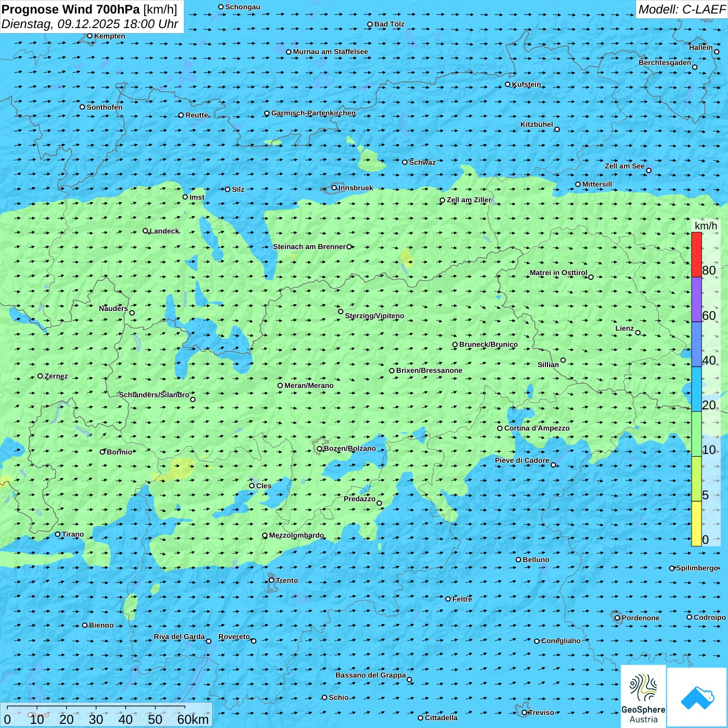The image size is (728, 728).
Task: Click the yellow legend color segment
Action: point(696,523)
